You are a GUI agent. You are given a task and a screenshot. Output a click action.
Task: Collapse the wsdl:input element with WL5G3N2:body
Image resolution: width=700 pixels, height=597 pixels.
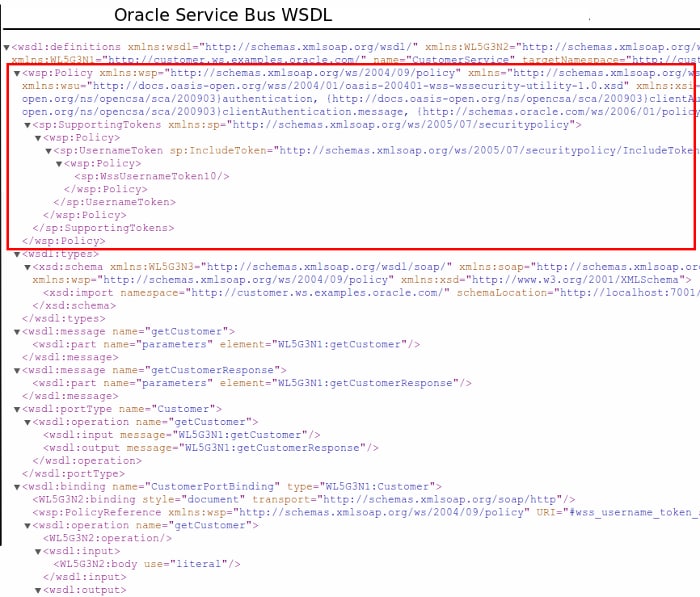pyautogui.click(x=38, y=552)
